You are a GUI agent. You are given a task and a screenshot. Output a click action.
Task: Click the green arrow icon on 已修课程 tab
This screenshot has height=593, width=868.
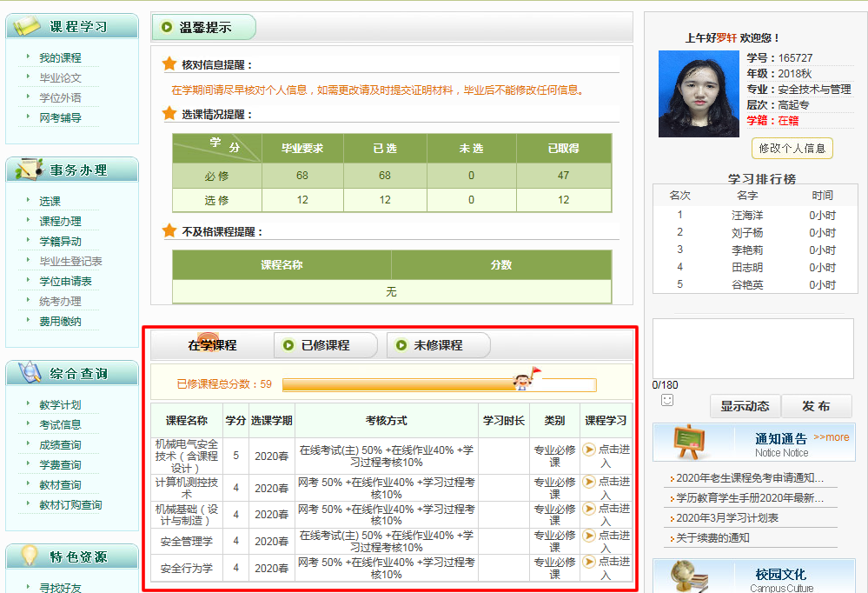[288, 345]
